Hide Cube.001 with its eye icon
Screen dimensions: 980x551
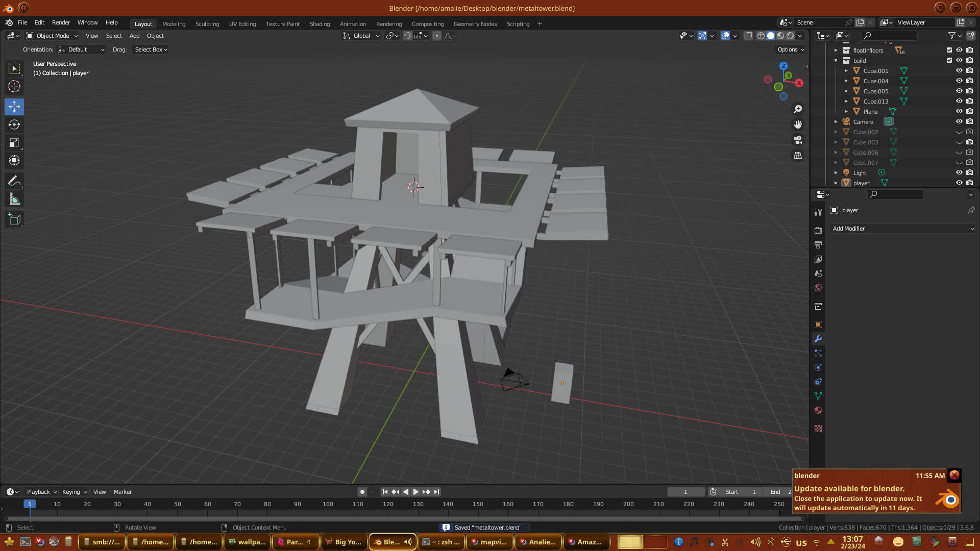(x=959, y=70)
